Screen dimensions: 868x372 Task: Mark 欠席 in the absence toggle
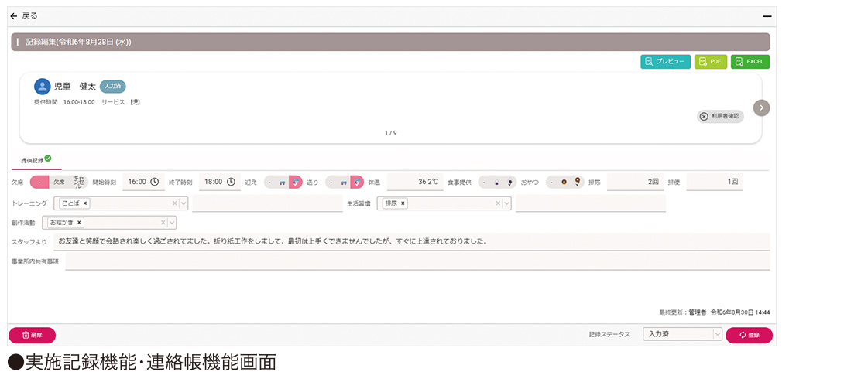[x=60, y=182]
